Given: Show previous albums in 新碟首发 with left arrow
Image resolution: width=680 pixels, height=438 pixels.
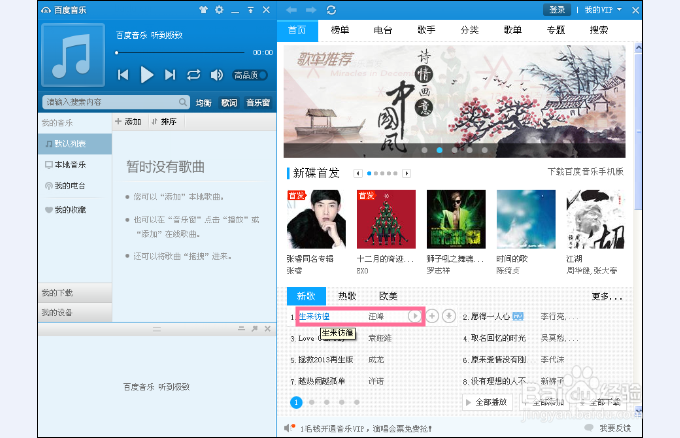Looking at the screenshot, I should click(x=358, y=173).
